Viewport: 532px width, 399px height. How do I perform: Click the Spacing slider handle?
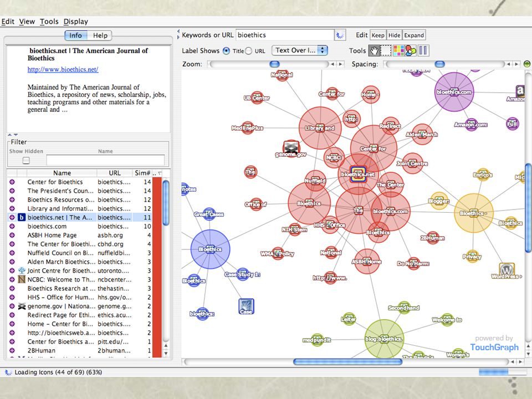[439, 64]
